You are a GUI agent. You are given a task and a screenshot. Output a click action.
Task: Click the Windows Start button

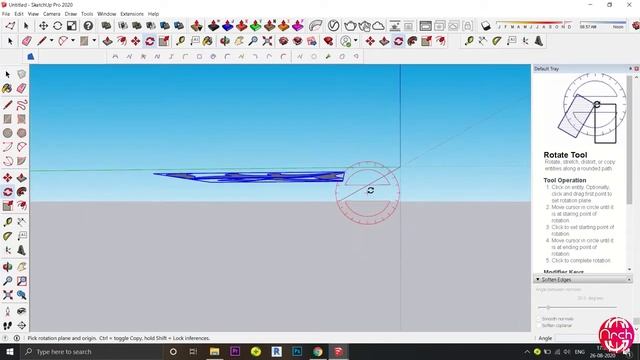click(9, 352)
